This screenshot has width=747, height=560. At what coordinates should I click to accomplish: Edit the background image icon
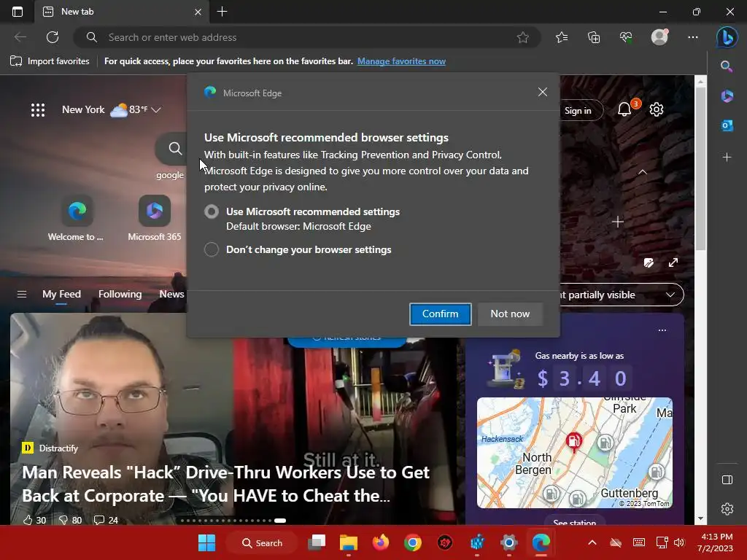(649, 262)
